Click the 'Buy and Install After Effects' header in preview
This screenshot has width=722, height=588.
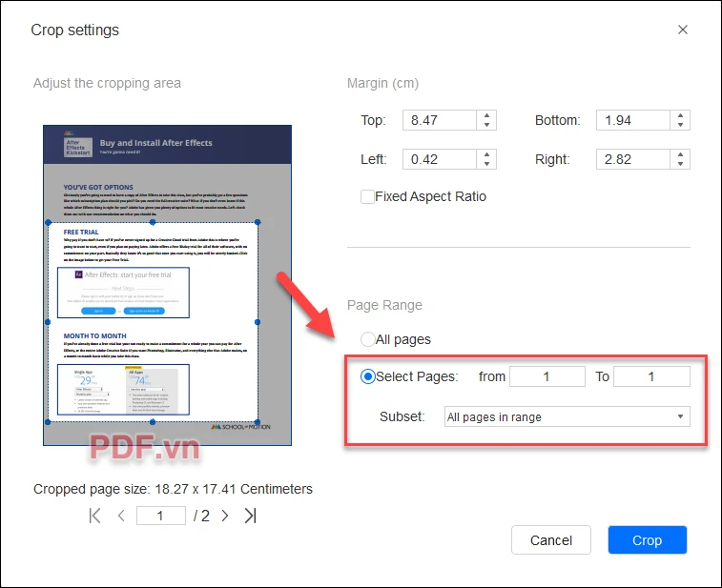155,143
